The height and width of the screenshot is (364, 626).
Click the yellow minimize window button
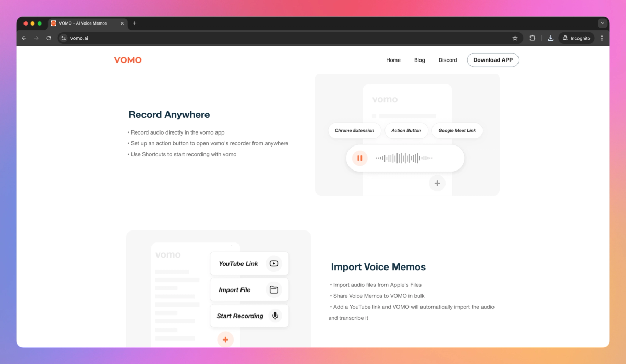[32, 23]
